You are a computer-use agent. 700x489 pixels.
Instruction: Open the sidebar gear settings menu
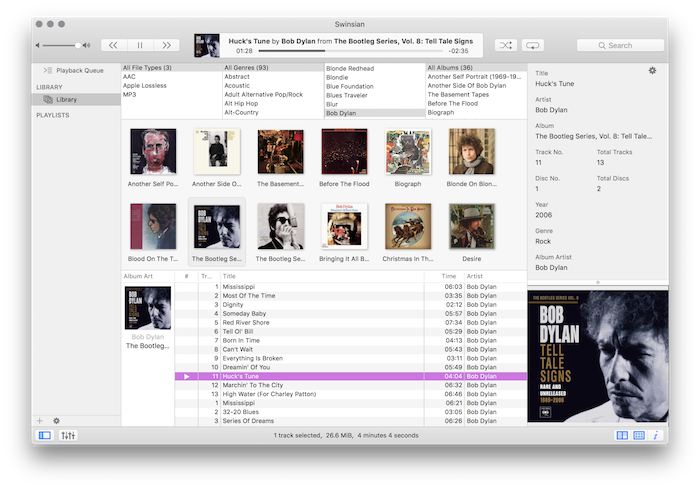[x=56, y=421]
